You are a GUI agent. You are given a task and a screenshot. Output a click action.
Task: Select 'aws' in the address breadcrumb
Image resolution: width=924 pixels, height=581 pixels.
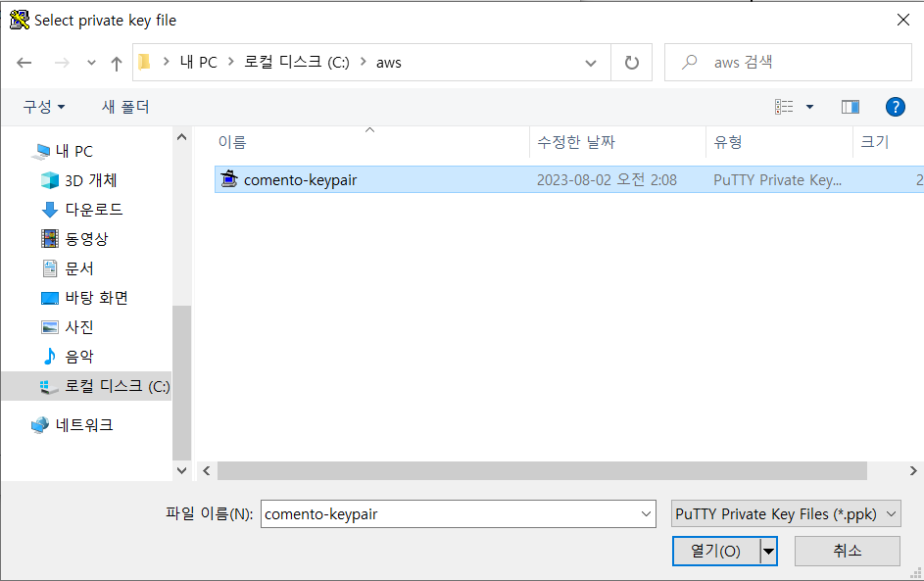[x=389, y=63]
